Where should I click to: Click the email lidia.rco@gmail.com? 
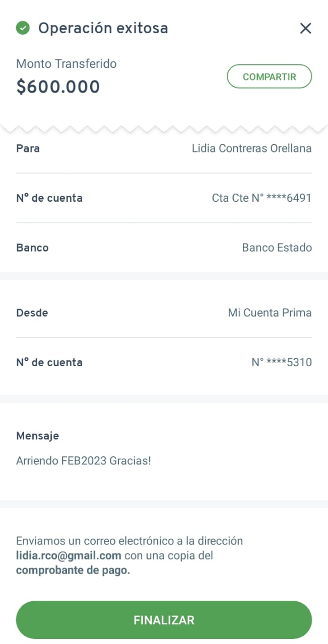[69, 556]
